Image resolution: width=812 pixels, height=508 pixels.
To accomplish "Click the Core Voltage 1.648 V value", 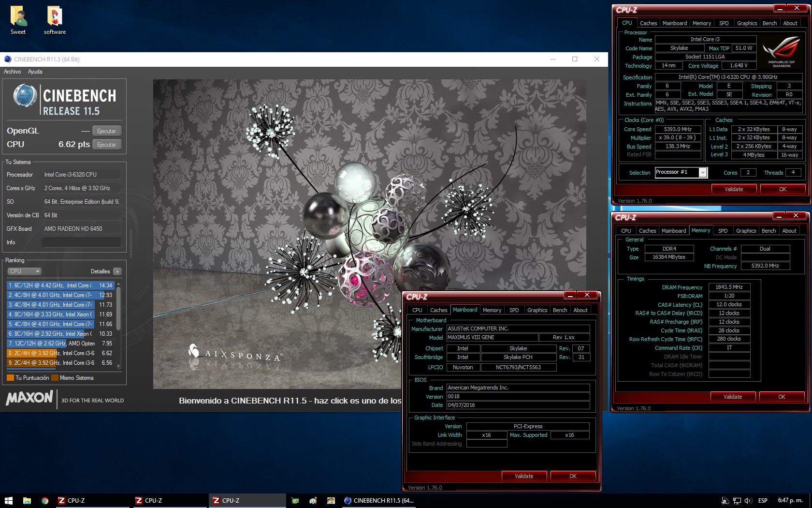I will [x=739, y=66].
